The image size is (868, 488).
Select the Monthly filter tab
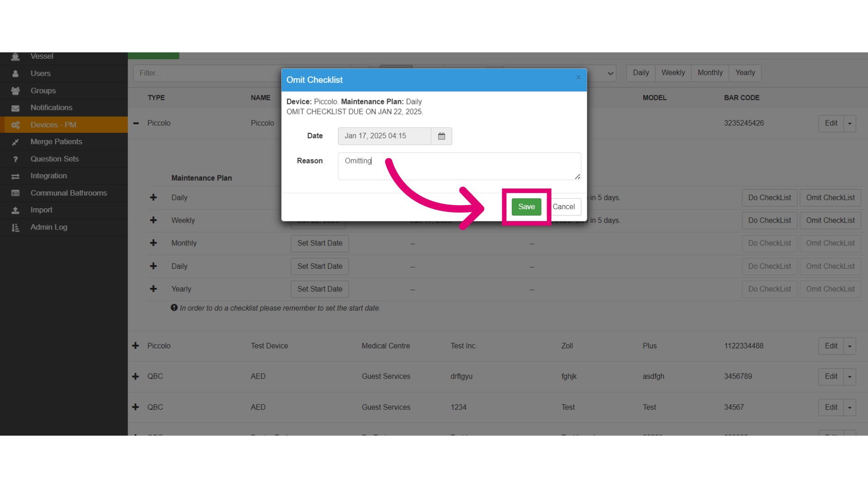click(x=710, y=73)
